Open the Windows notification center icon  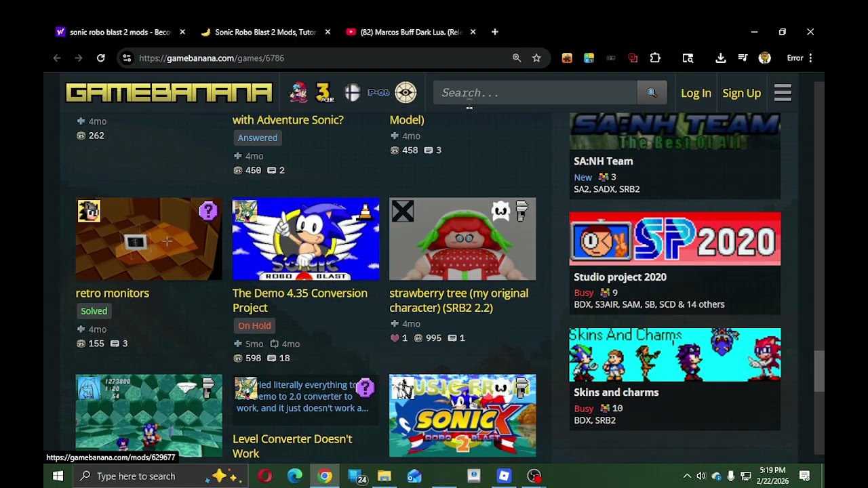point(804,476)
